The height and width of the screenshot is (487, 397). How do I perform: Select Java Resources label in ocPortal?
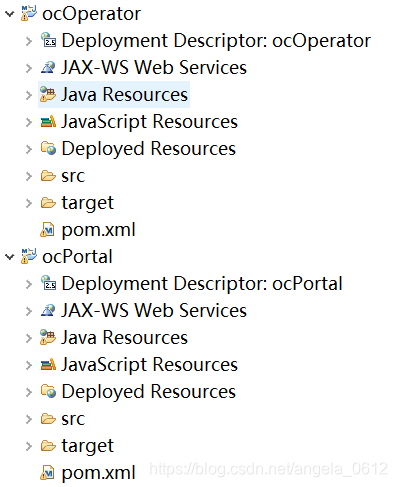125,337
